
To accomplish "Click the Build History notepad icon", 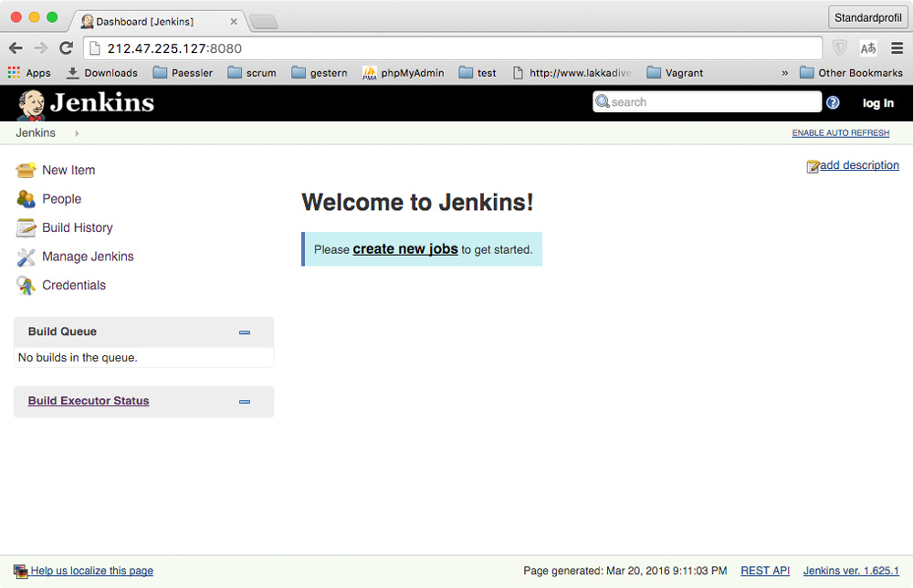I will 26,228.
